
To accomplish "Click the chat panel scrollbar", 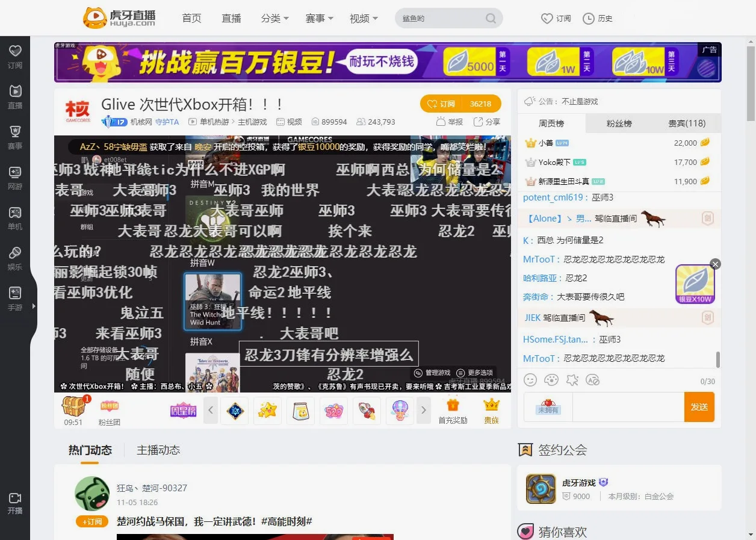I will (717, 359).
